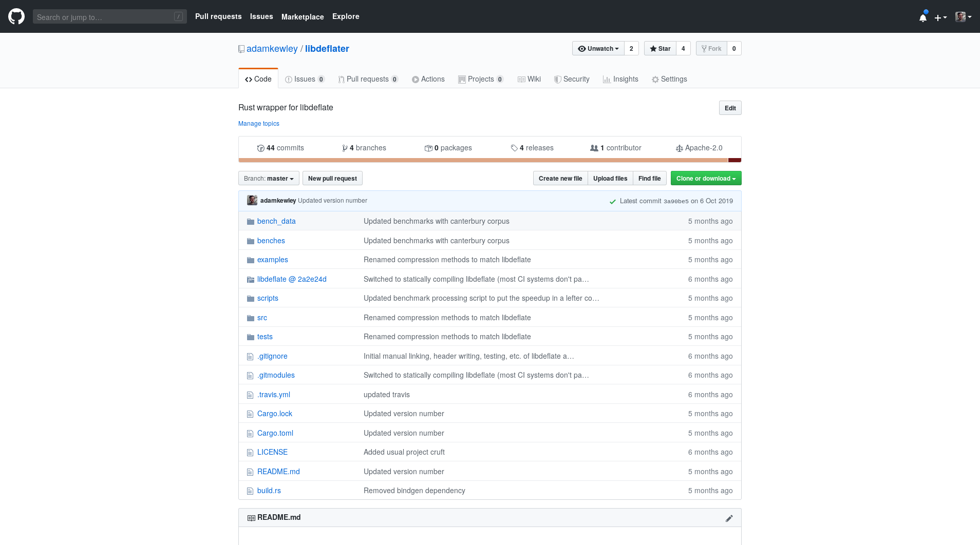Open the src folder
Image resolution: width=980 pixels, height=545 pixels.
click(262, 318)
